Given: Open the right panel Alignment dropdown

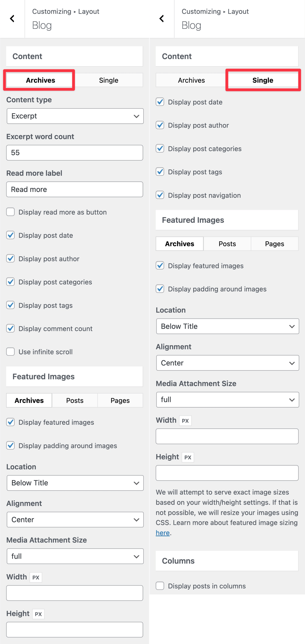Looking at the screenshot, I should coord(228,363).
